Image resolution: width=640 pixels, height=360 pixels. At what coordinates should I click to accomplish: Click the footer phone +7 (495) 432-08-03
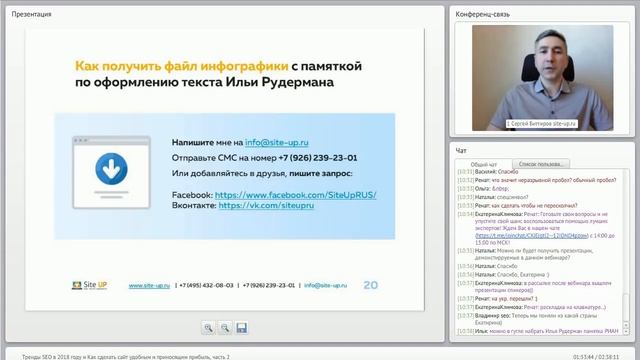207,285
